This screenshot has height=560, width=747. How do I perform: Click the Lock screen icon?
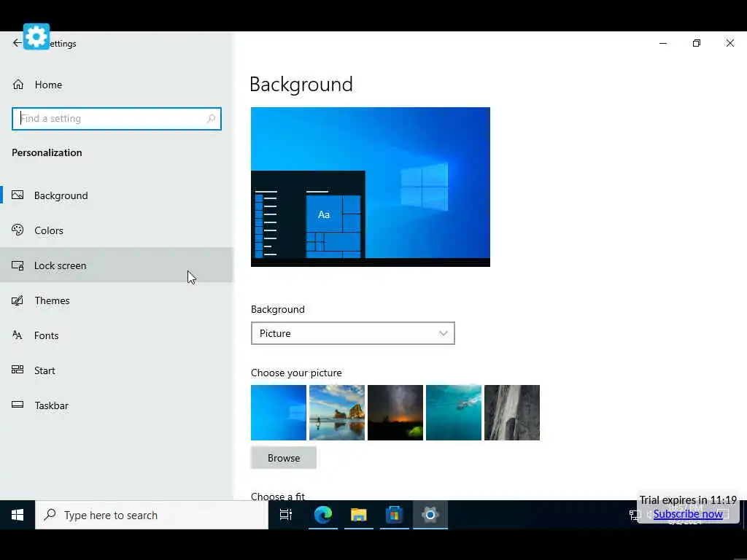(18, 265)
